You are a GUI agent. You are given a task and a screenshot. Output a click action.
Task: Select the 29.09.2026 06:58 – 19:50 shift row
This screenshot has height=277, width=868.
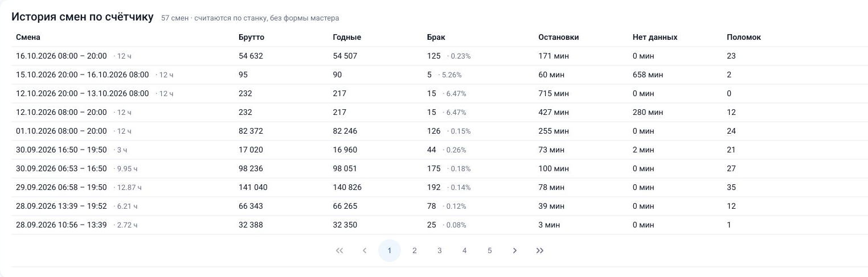click(x=439, y=188)
